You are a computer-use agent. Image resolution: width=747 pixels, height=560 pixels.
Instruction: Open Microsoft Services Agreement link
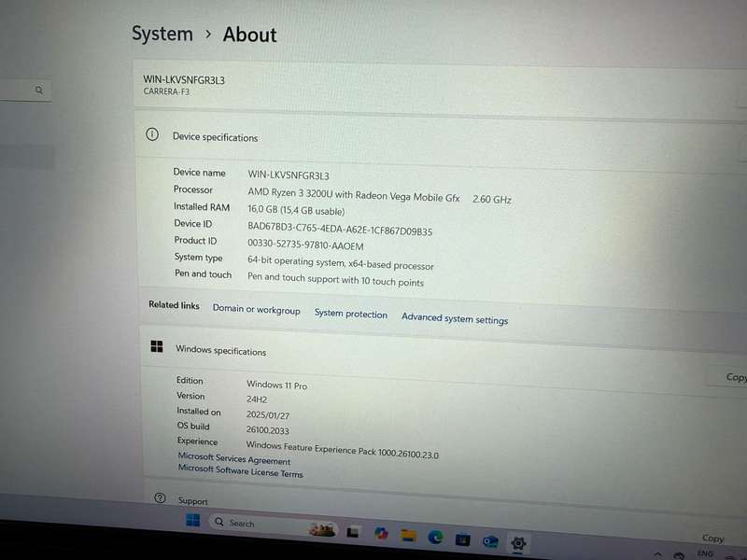point(234,458)
